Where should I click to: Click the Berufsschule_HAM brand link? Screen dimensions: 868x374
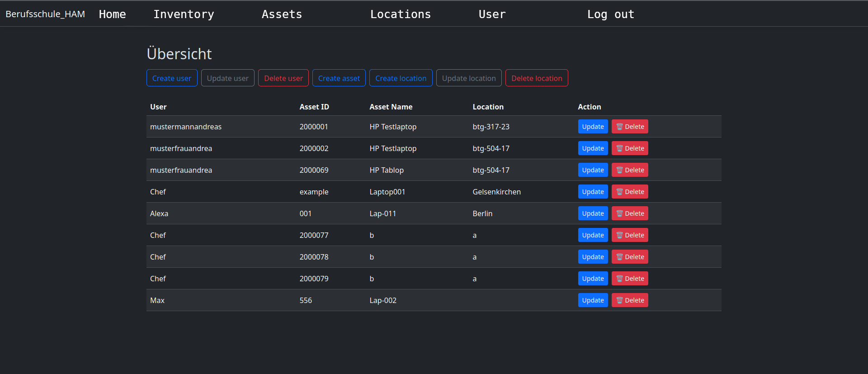[45, 14]
